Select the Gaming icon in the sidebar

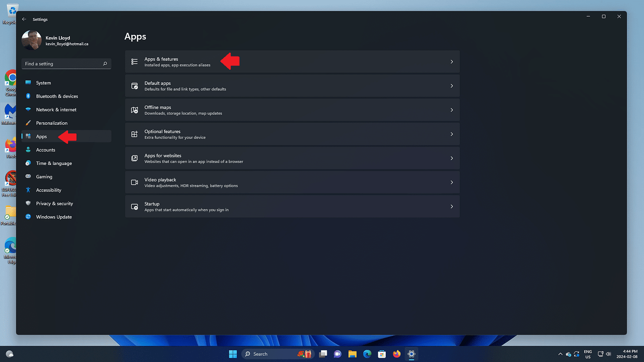pyautogui.click(x=28, y=176)
